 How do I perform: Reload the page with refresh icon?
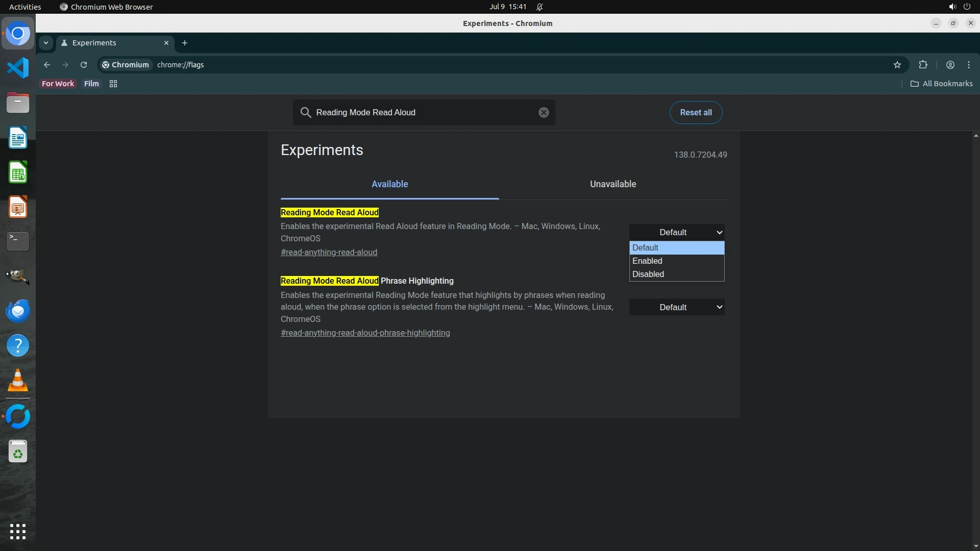(84, 65)
